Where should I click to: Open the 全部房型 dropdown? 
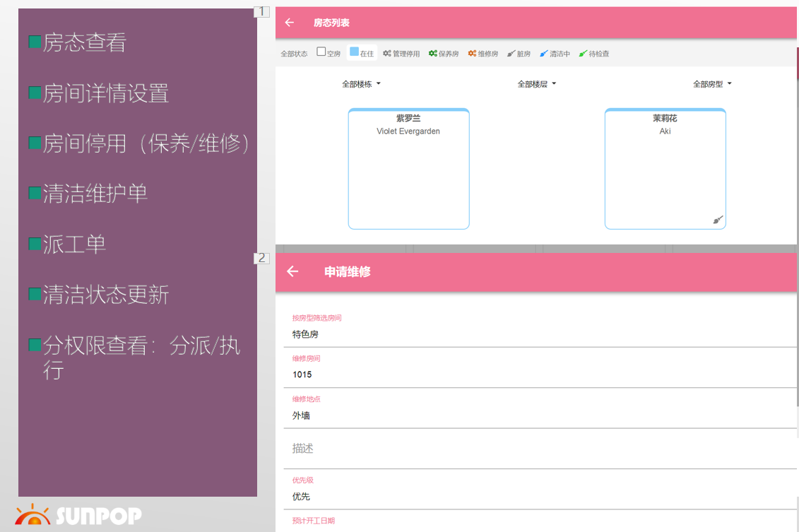pyautogui.click(x=712, y=84)
